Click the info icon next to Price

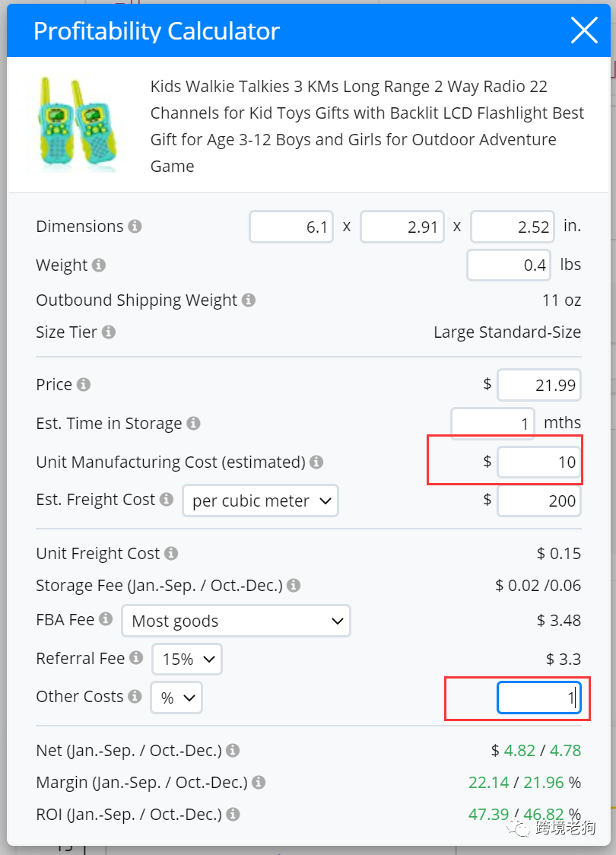point(84,385)
